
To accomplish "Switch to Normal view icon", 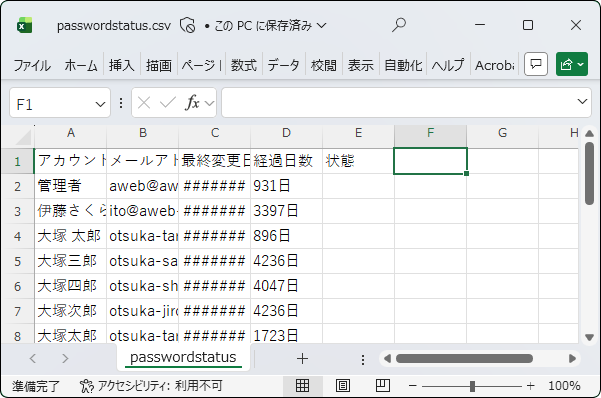I will point(302,385).
